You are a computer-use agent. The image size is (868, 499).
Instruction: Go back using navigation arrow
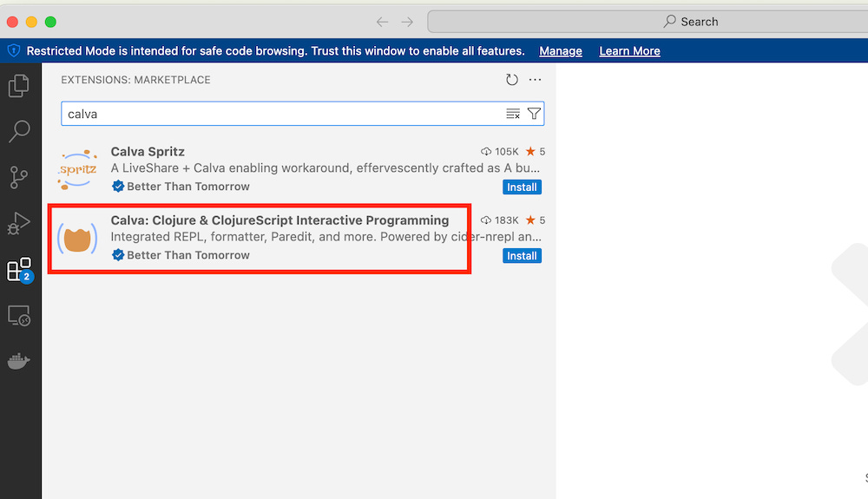tap(382, 22)
